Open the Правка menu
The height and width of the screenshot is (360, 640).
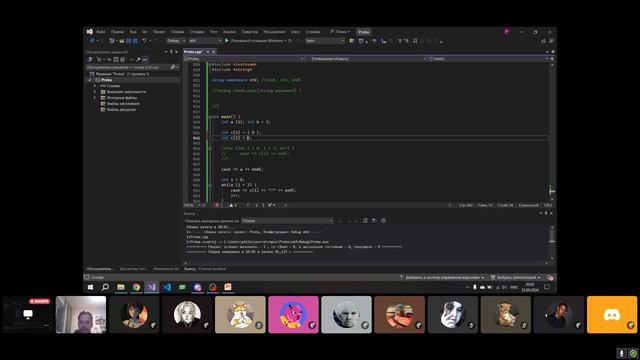tap(117, 32)
